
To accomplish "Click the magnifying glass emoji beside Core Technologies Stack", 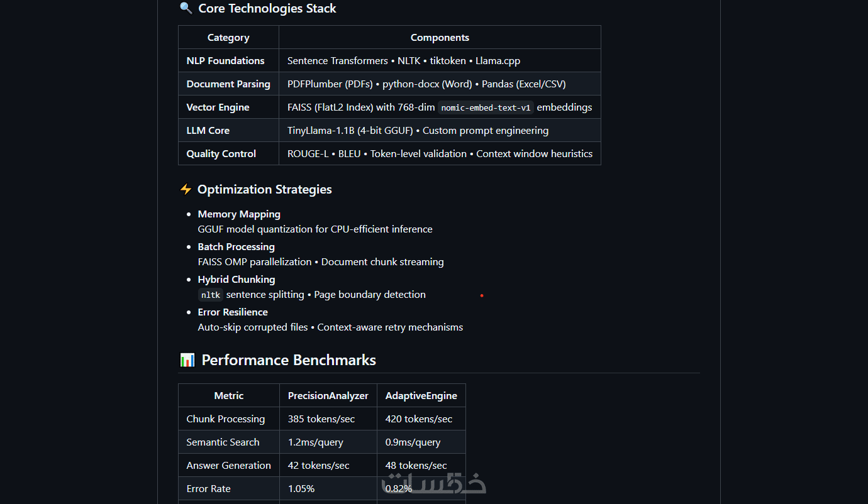I will tap(186, 8).
